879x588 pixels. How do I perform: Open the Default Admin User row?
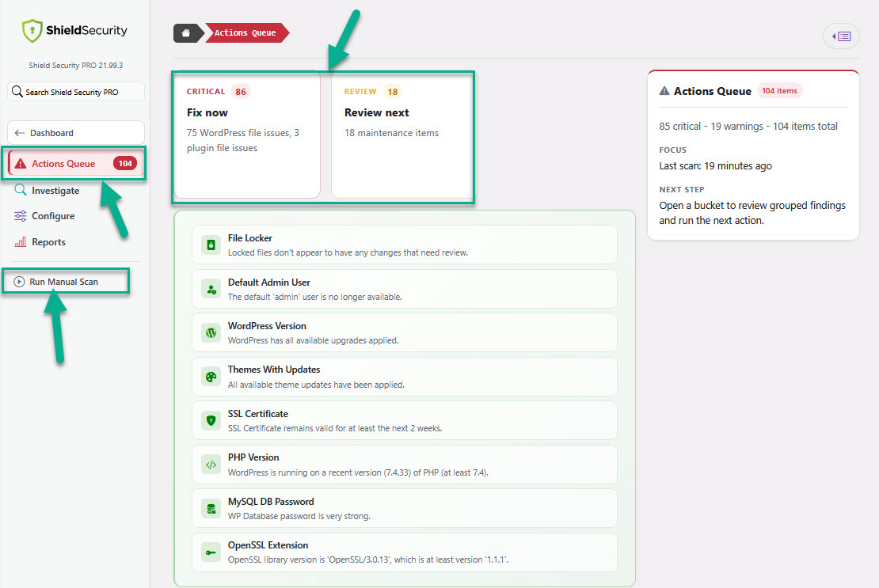tap(404, 289)
